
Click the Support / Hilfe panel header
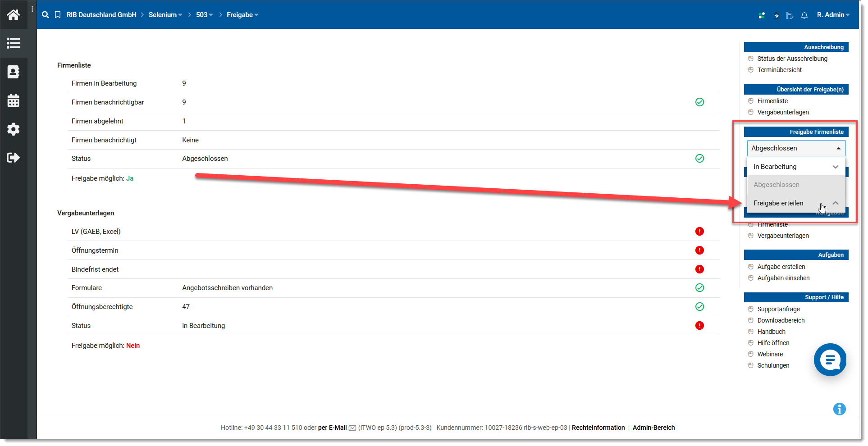coord(796,297)
